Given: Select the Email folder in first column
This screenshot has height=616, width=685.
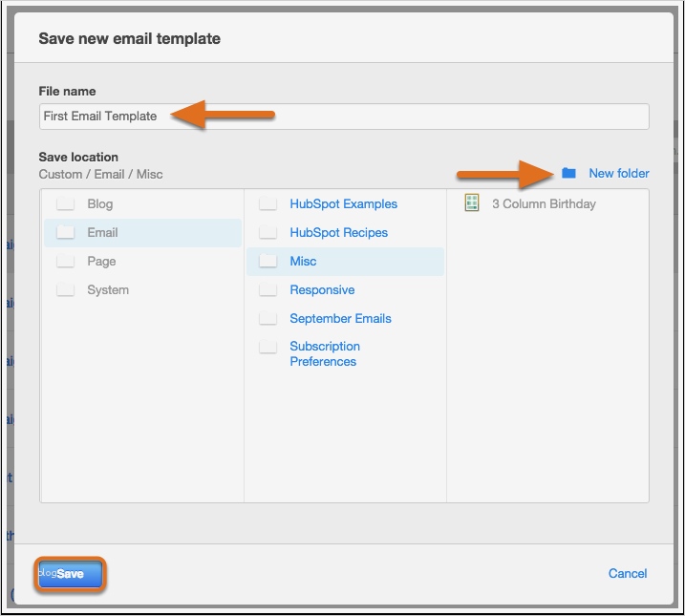Looking at the screenshot, I should (102, 233).
